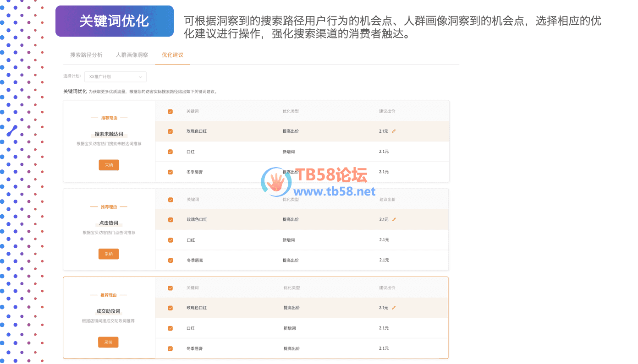The width and height of the screenshot is (638, 364).
Task: Toggle select-all checkbox in 成交助攻词 table header
Action: click(x=170, y=288)
